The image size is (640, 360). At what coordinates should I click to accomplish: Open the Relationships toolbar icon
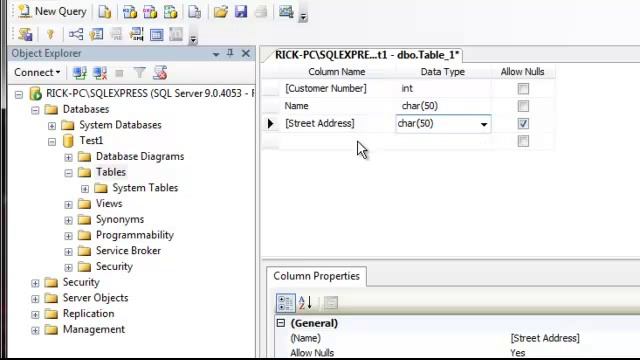tap(76, 35)
